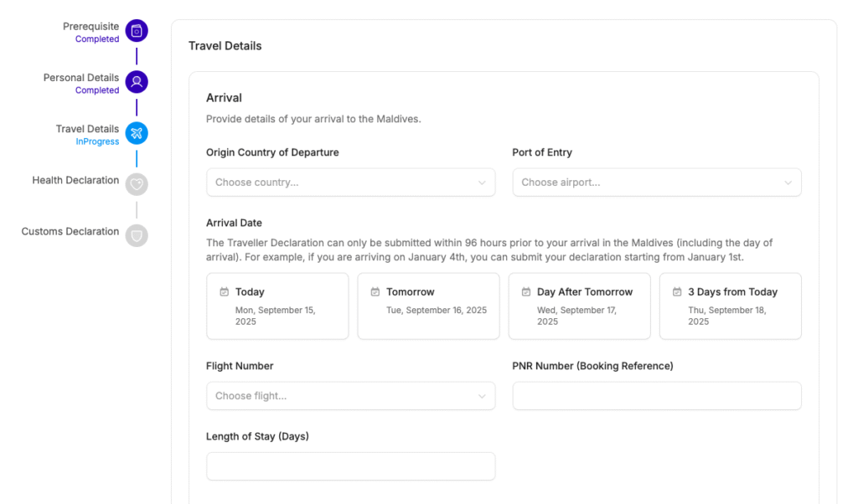The height and width of the screenshot is (504, 858).
Task: Click the Health Declaration heart icon
Action: click(x=137, y=184)
